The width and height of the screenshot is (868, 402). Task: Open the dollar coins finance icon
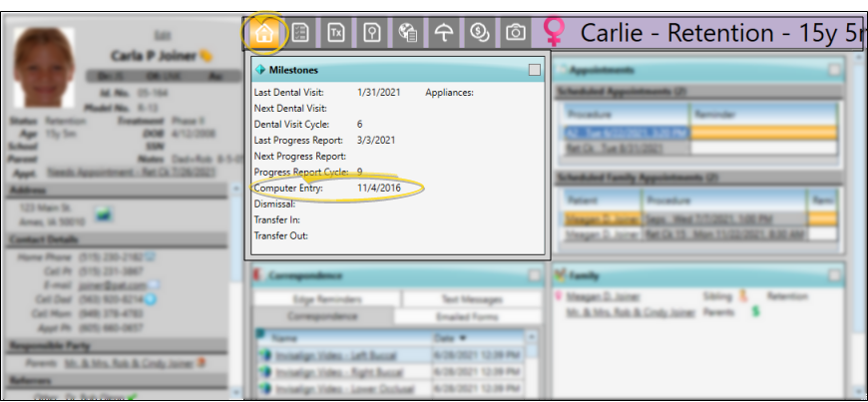(x=480, y=33)
